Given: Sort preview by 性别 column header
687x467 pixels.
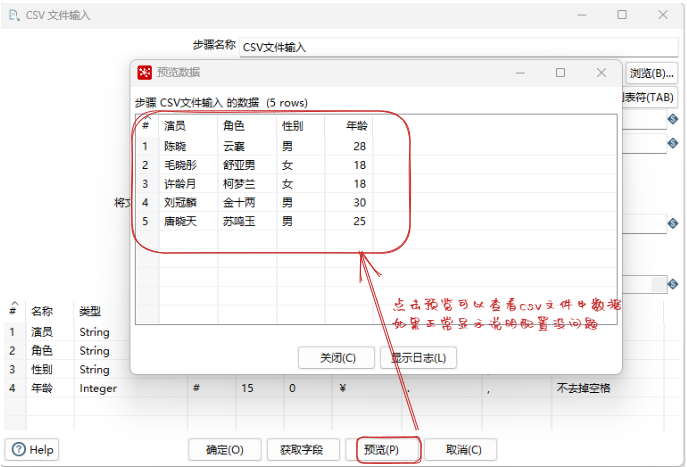Looking at the screenshot, I should point(292,126).
